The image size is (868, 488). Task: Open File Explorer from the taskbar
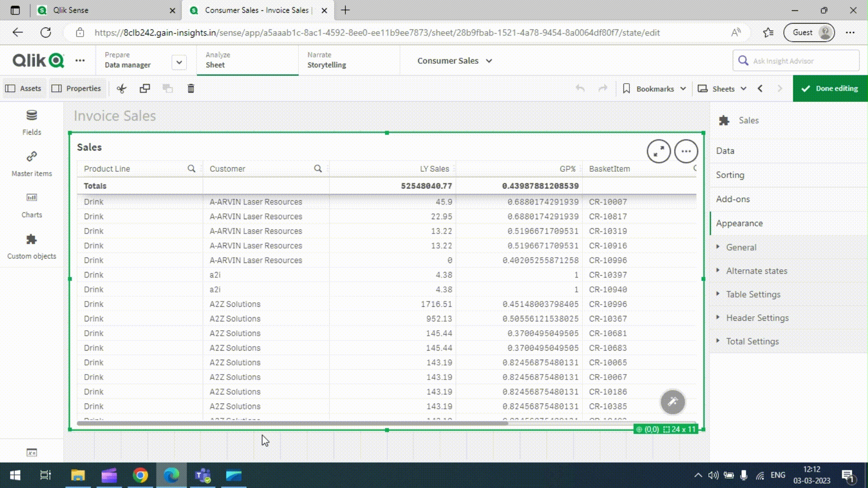pyautogui.click(x=78, y=475)
